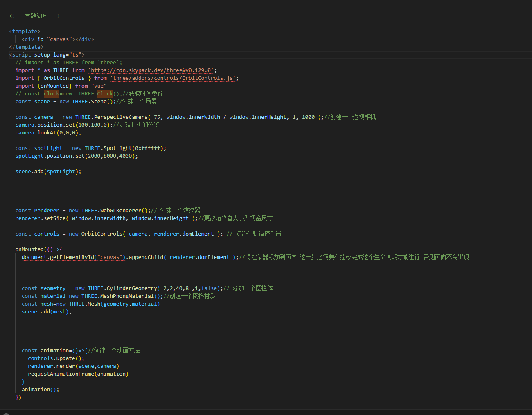This screenshot has height=415, width=532.
Task: Click the MeshPhongMaterial constructor name
Action: coord(127,296)
